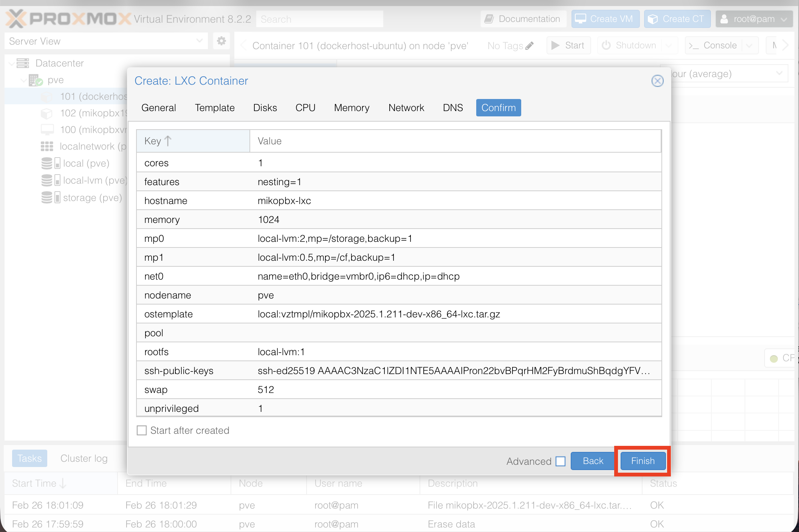
Task: Click the pencil icon to edit tags
Action: (530, 46)
